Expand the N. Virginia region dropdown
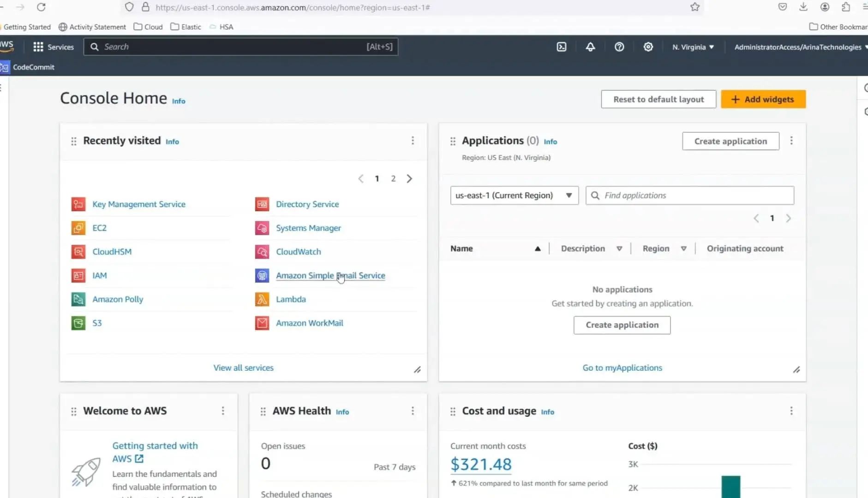The image size is (868, 498). pos(693,47)
